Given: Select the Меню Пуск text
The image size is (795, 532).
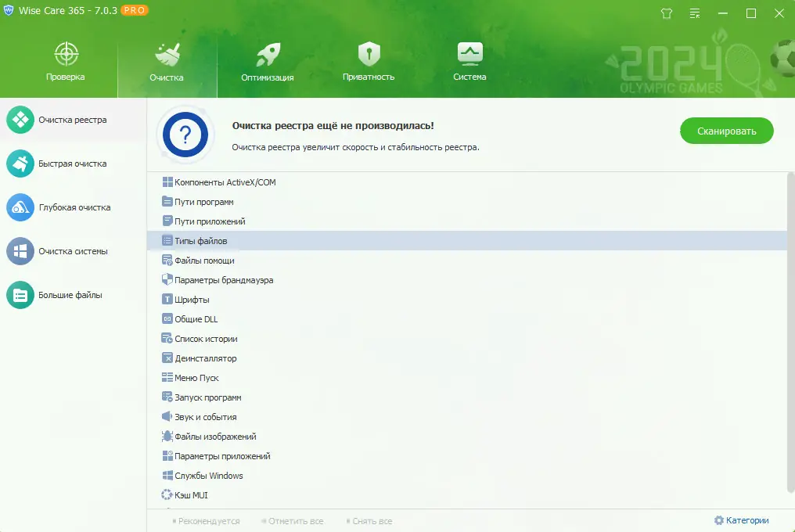Looking at the screenshot, I should click(196, 378).
